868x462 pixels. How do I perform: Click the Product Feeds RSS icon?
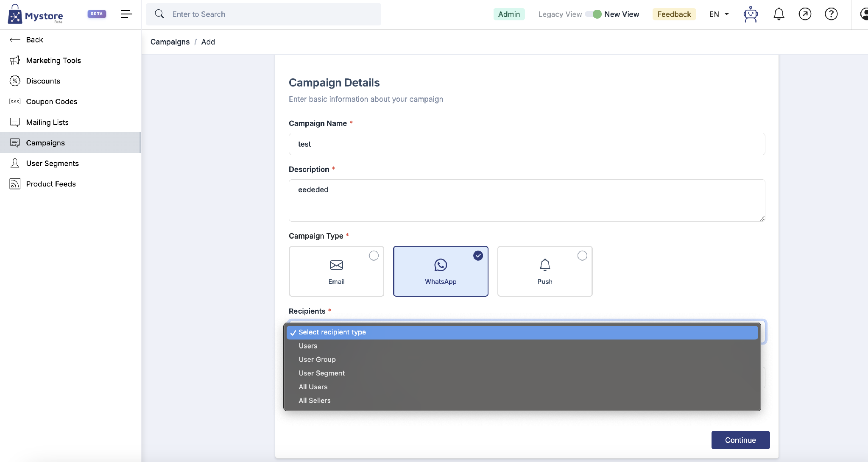coord(15,184)
